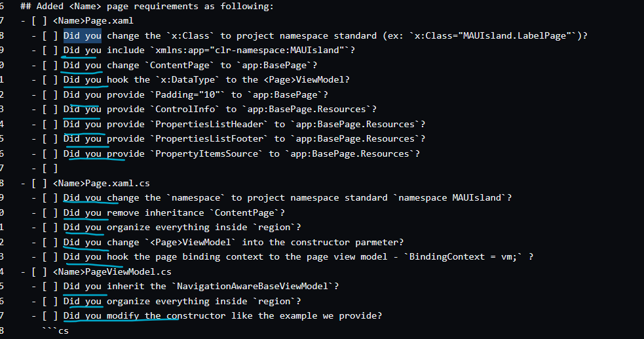This screenshot has width=644, height=339.
Task: Click the empty checkbox with no text
Action: [x=50, y=169]
